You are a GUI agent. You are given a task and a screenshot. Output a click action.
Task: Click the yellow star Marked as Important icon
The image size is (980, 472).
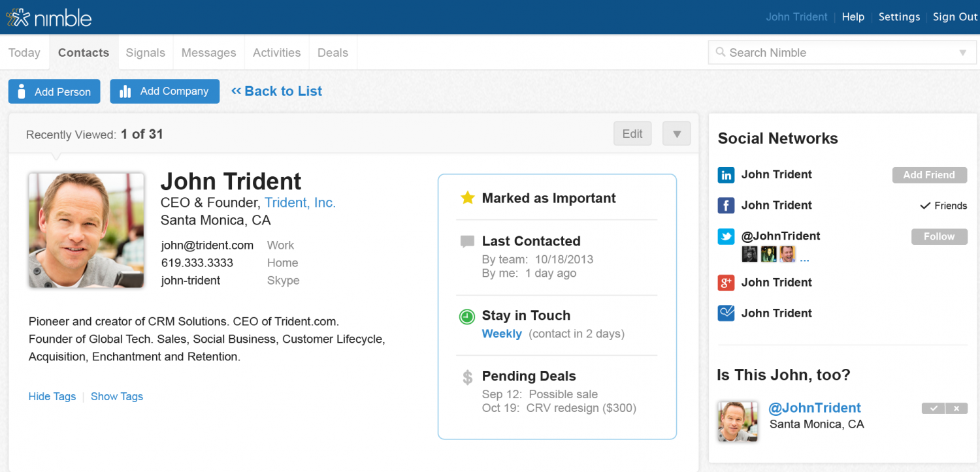[x=467, y=198]
